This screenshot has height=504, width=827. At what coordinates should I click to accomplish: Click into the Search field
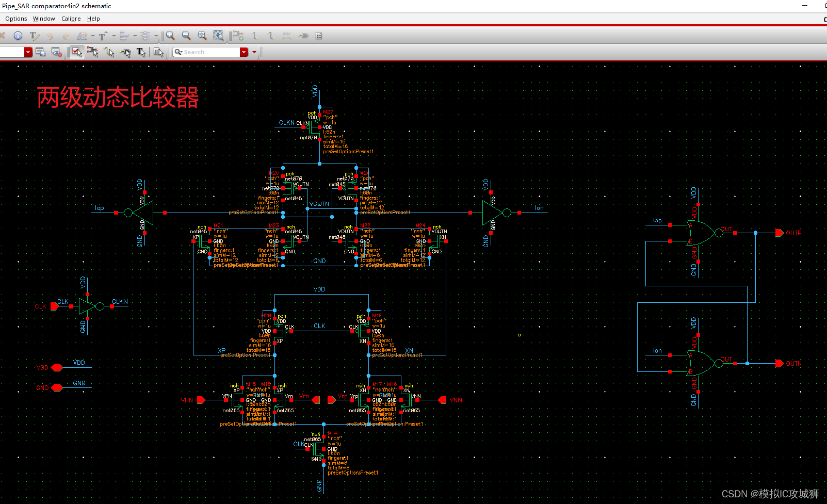point(207,52)
